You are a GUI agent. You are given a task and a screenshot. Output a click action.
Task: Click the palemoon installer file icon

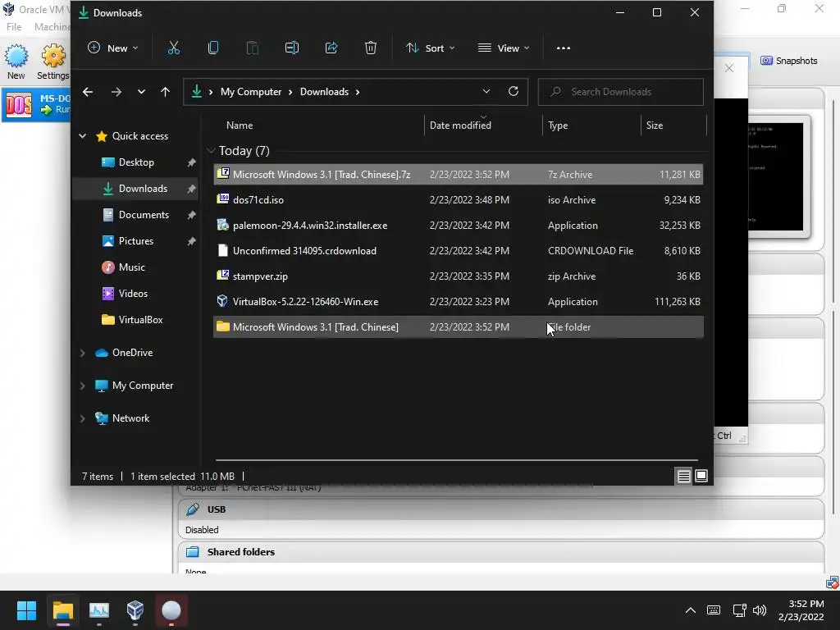223,225
